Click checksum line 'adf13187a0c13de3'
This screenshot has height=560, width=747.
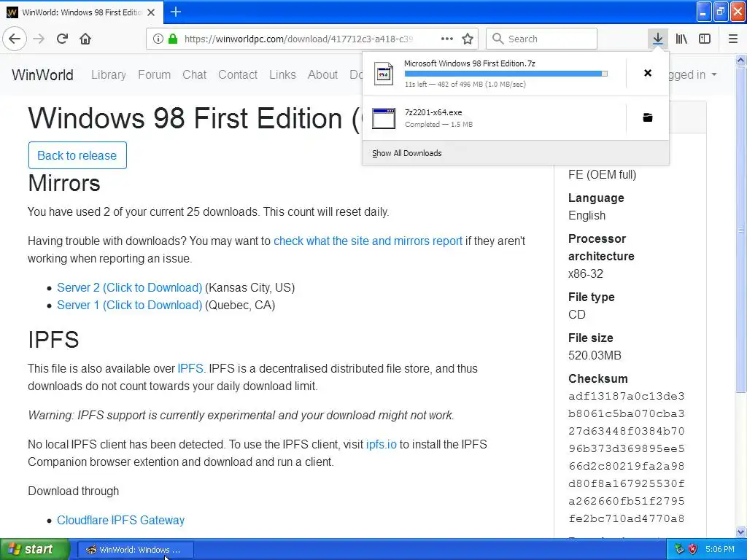tap(627, 396)
